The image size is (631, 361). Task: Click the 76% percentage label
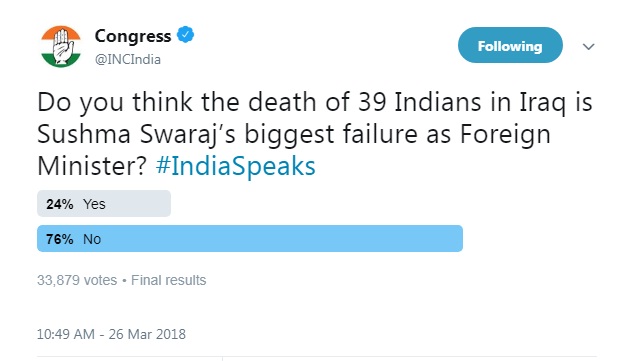point(60,239)
